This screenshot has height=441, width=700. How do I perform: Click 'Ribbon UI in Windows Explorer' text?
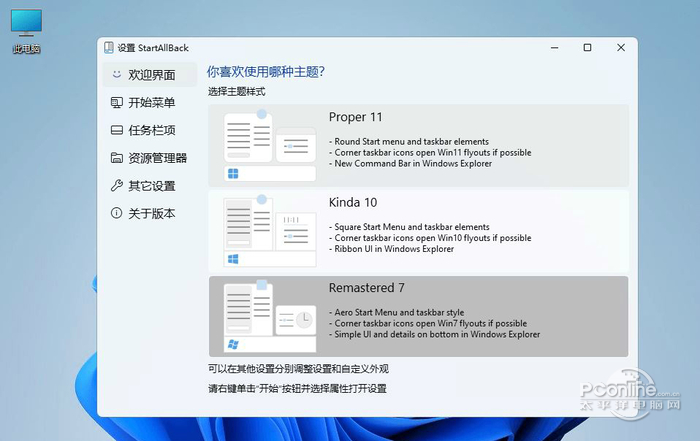(x=394, y=249)
